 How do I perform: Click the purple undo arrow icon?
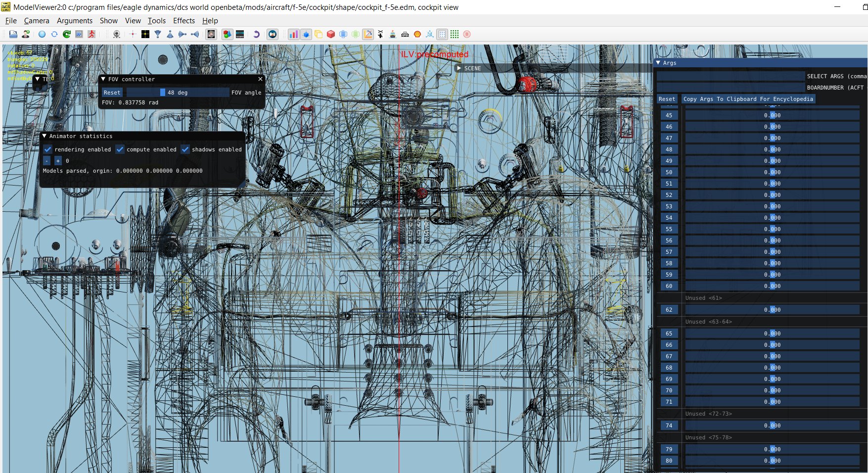[x=256, y=34]
